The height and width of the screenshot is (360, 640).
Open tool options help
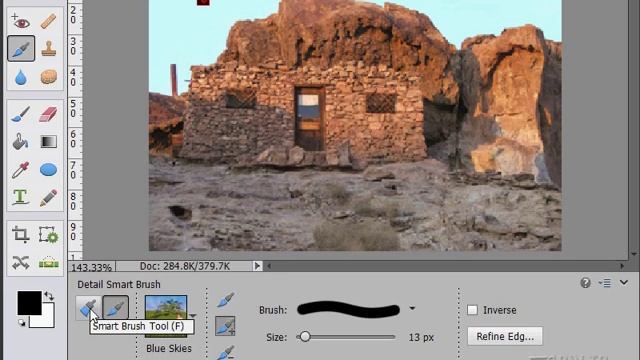click(x=585, y=282)
